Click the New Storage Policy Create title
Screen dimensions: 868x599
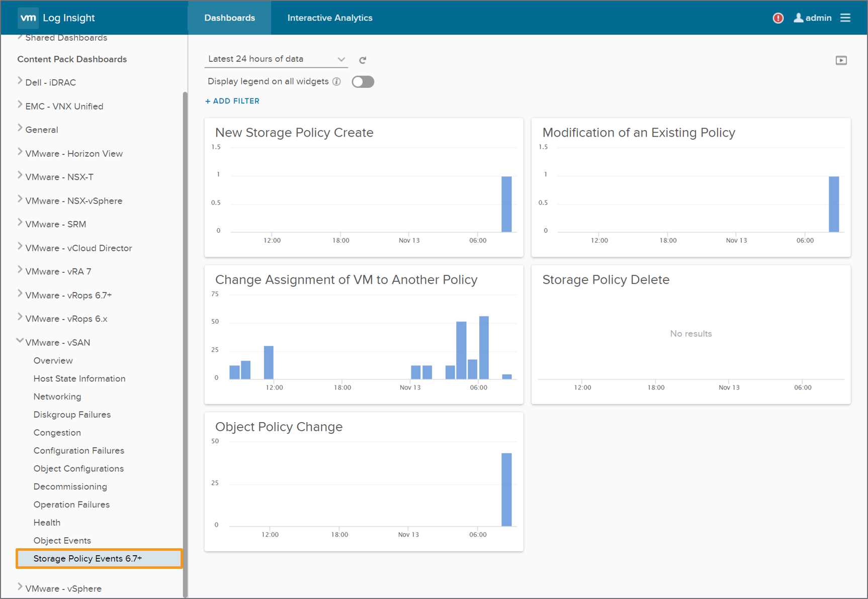point(294,133)
